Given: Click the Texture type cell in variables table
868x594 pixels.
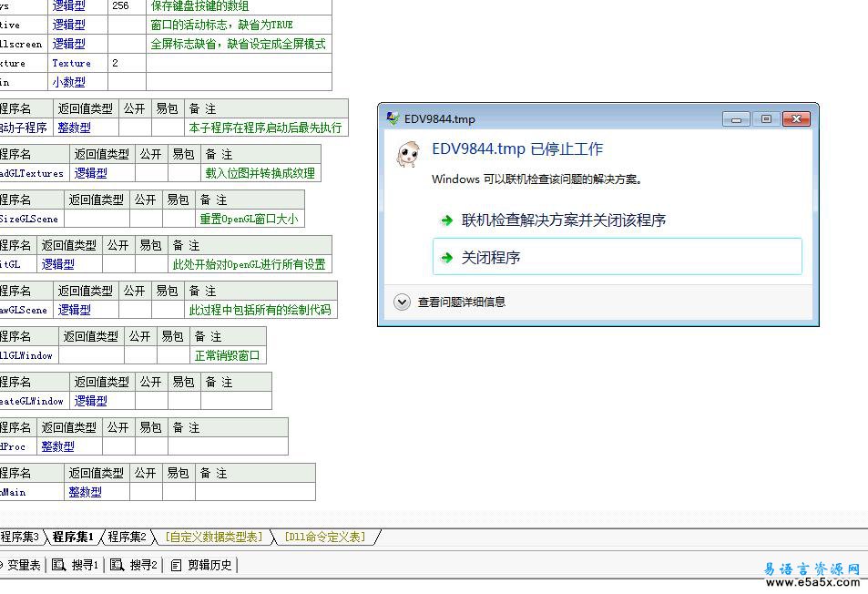Looking at the screenshot, I should (72, 64).
